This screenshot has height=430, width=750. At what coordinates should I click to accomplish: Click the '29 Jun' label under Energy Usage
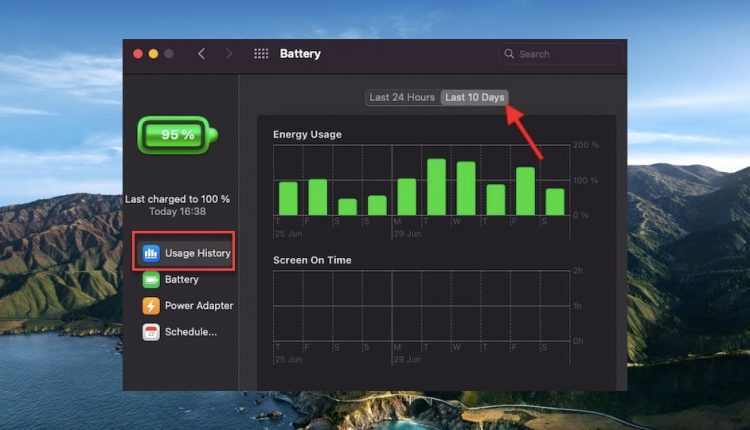pyautogui.click(x=408, y=234)
